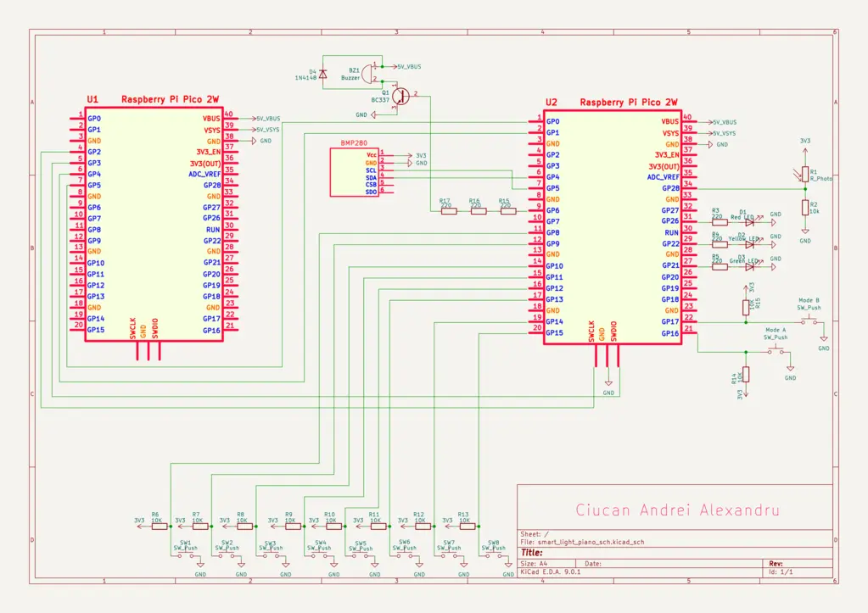Click the ADC_VREF pin label on U1

coord(204,175)
